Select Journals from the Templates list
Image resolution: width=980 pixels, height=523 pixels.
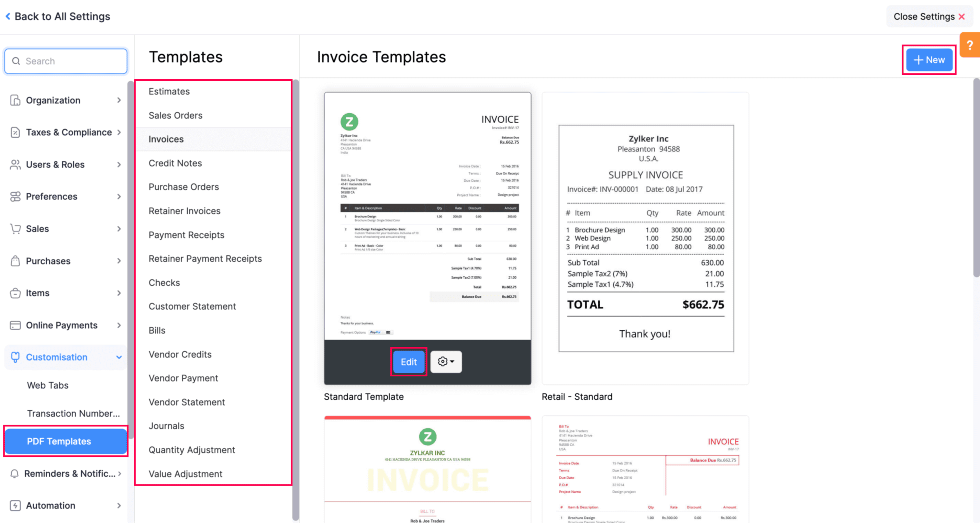166,426
